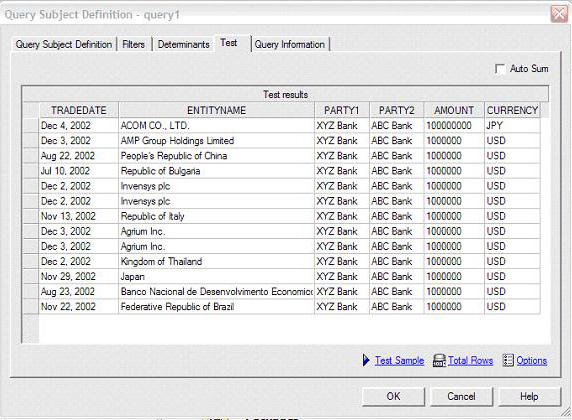Switch to the Query Subject Definition tab
572x420 pixels.
pyautogui.click(x=64, y=45)
